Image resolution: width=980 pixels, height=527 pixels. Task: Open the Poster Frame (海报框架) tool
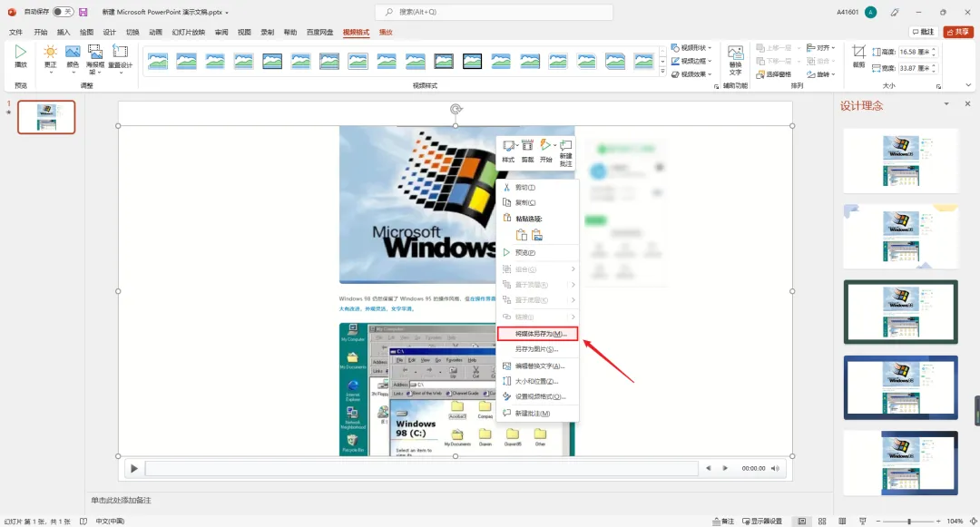pyautogui.click(x=95, y=59)
